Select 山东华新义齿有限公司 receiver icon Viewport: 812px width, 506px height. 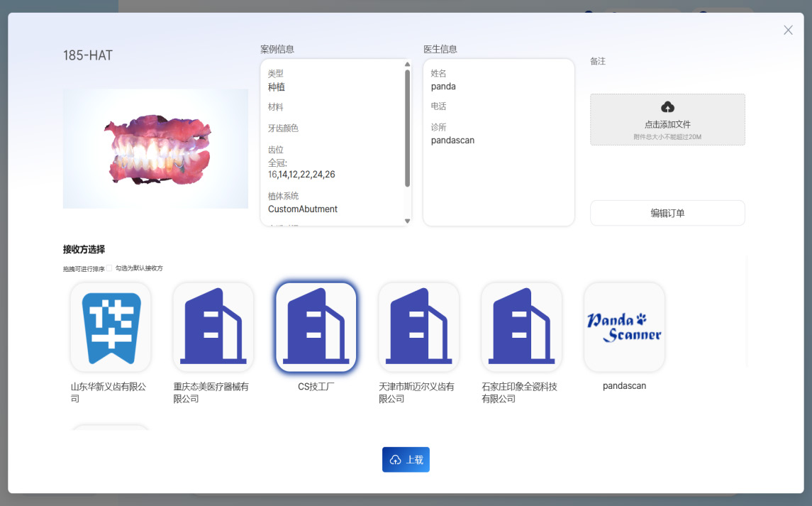click(111, 327)
